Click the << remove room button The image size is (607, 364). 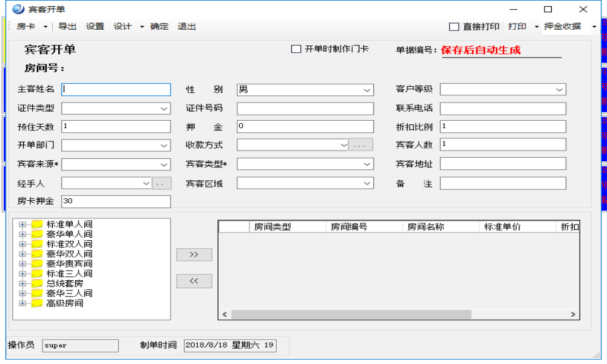click(194, 281)
